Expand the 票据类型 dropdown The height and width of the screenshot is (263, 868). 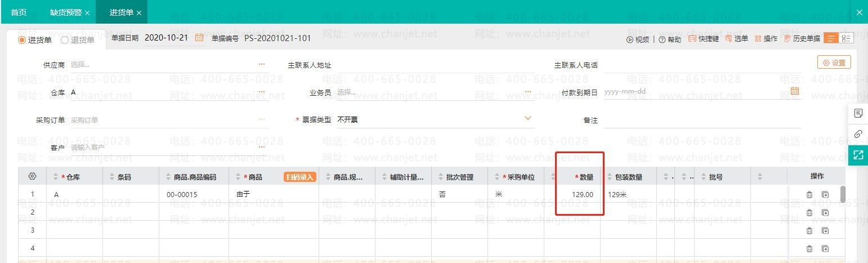tap(527, 118)
